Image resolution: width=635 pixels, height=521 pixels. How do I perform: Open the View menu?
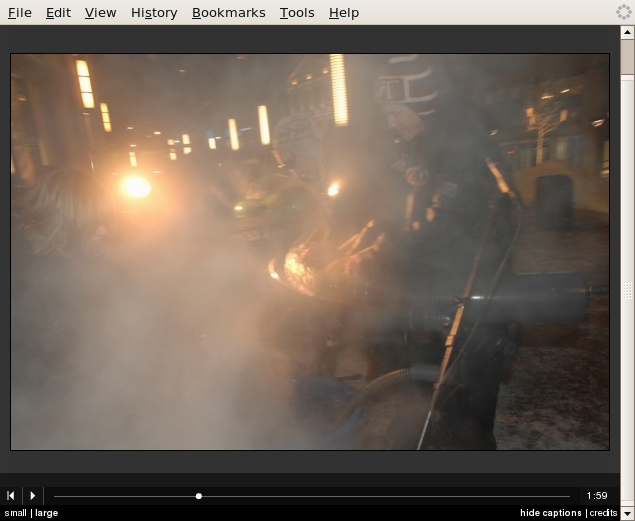click(x=100, y=13)
